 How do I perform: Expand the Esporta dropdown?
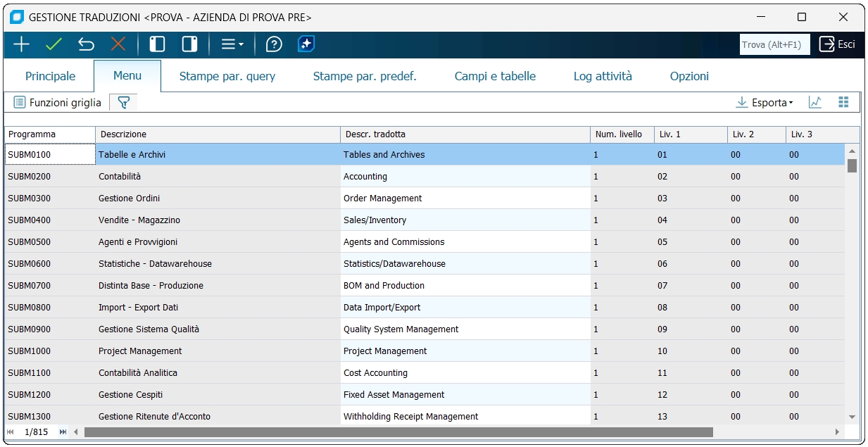coord(765,103)
